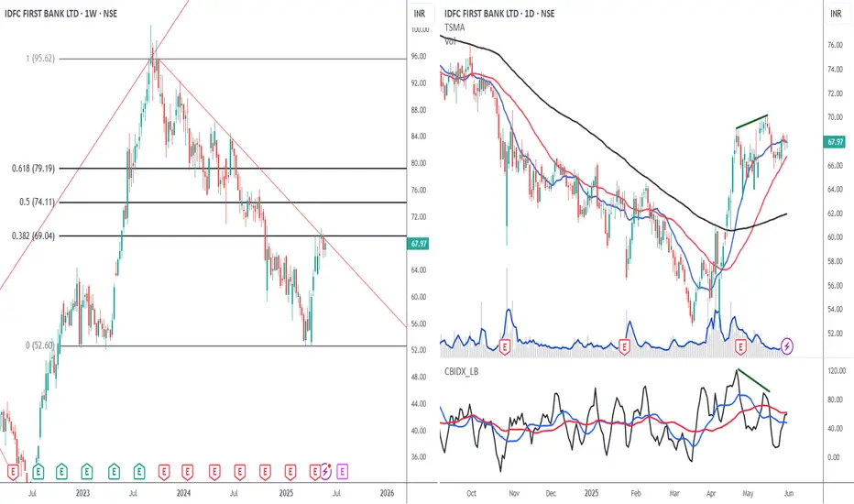Click the 96.00 level on weekly price scale
Viewport: 854px width, 504px height.
point(419,56)
